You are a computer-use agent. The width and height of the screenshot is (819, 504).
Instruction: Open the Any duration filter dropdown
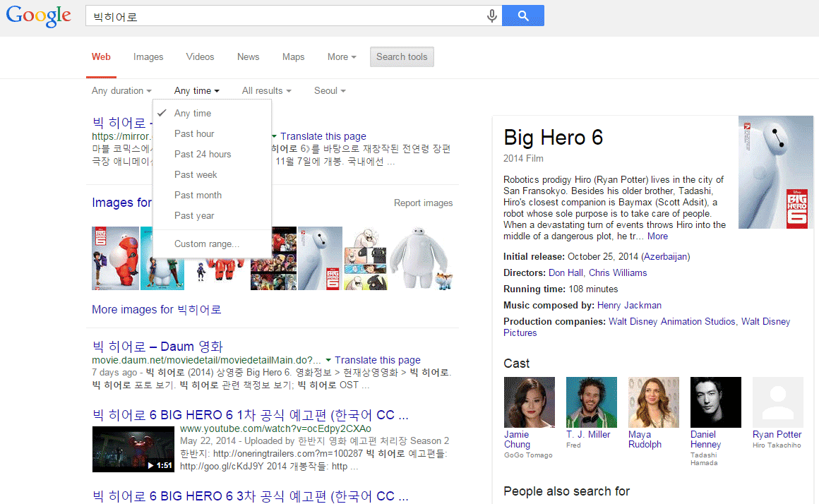point(121,91)
